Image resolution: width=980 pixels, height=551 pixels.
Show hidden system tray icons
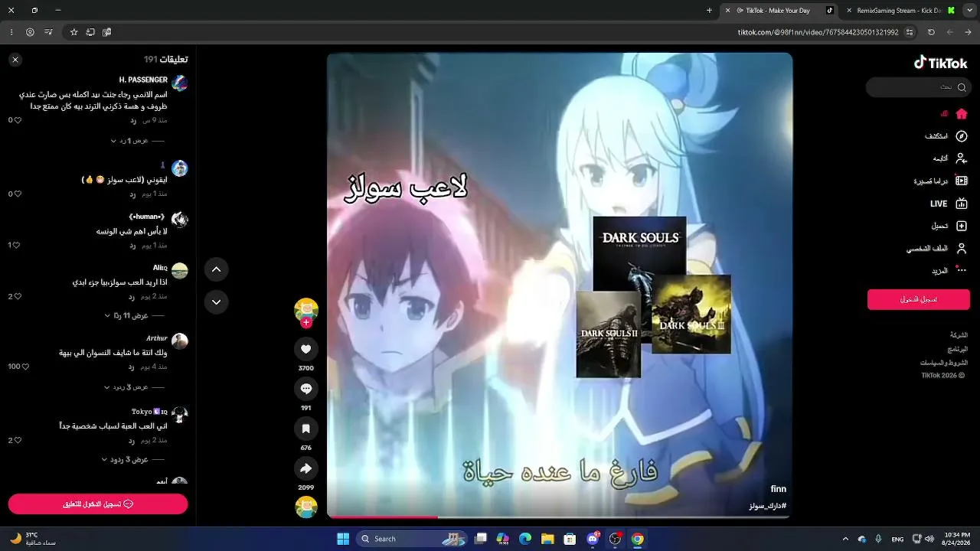(845, 539)
